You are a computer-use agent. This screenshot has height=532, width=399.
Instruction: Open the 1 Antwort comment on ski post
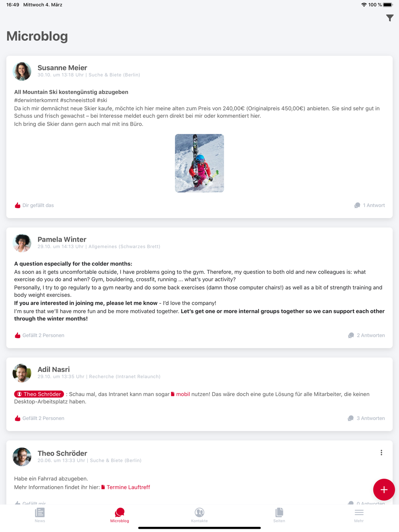point(369,205)
